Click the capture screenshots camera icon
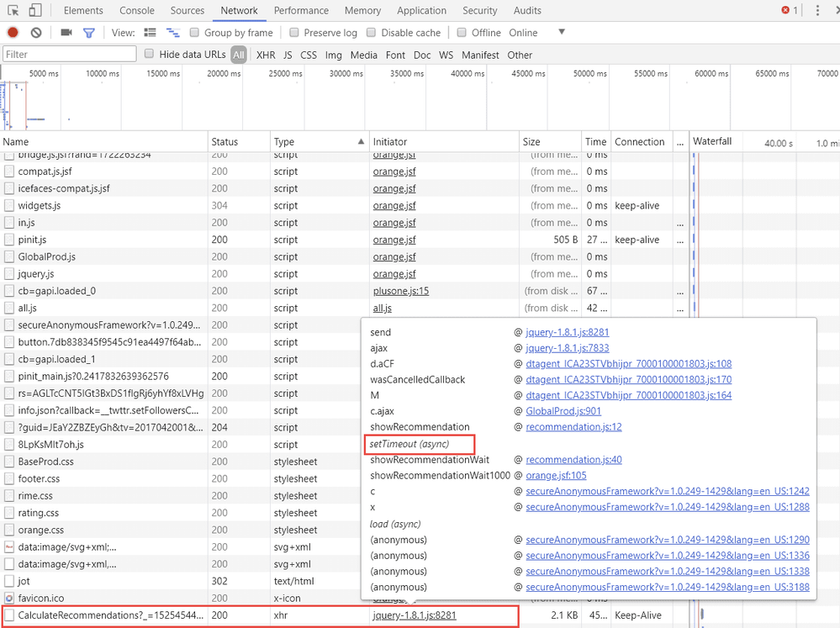The height and width of the screenshot is (628, 840). coord(66,33)
